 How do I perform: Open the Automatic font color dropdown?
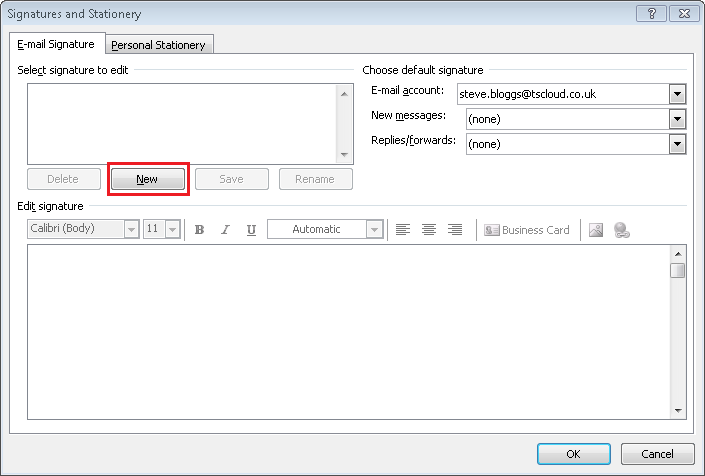pos(374,229)
